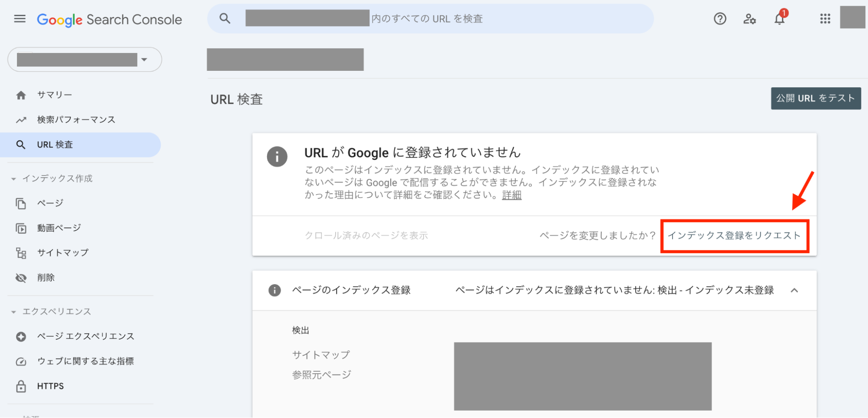Click the video icon beside 動画ページ
This screenshot has height=418, width=868.
[21, 228]
